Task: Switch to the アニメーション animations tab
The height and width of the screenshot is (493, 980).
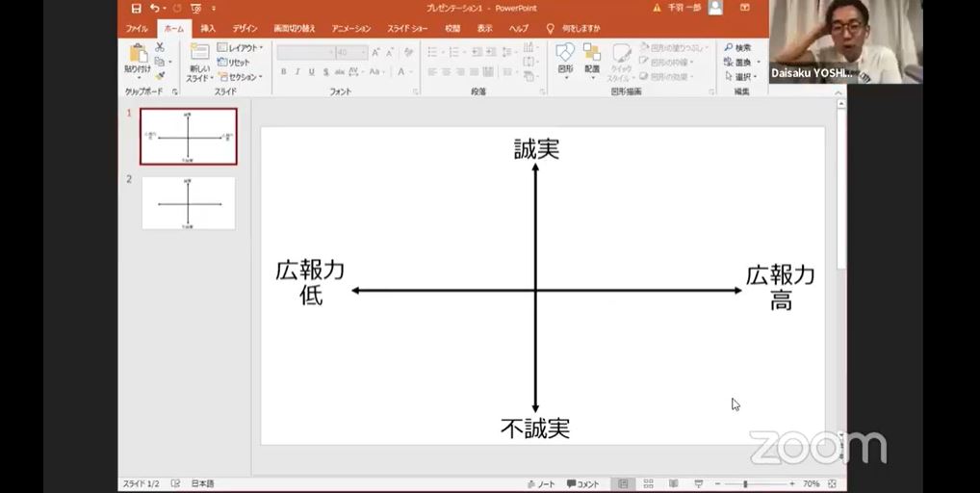Action: pos(351,28)
